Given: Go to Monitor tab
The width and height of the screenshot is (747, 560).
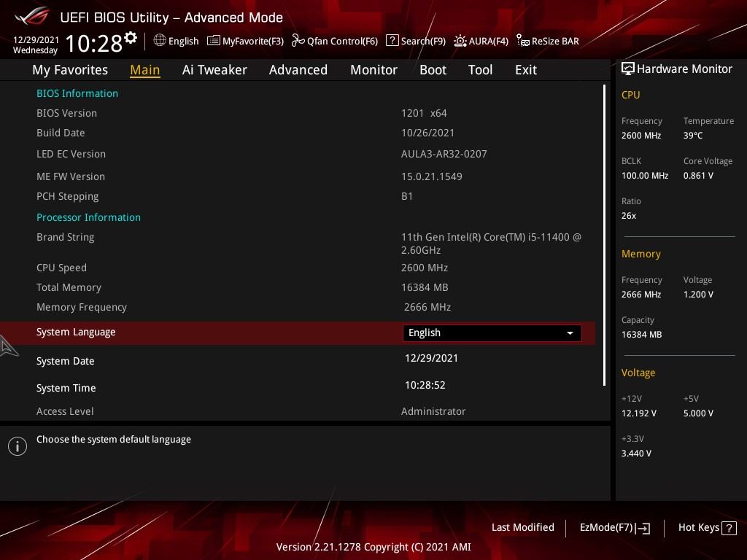Looking at the screenshot, I should [x=373, y=70].
